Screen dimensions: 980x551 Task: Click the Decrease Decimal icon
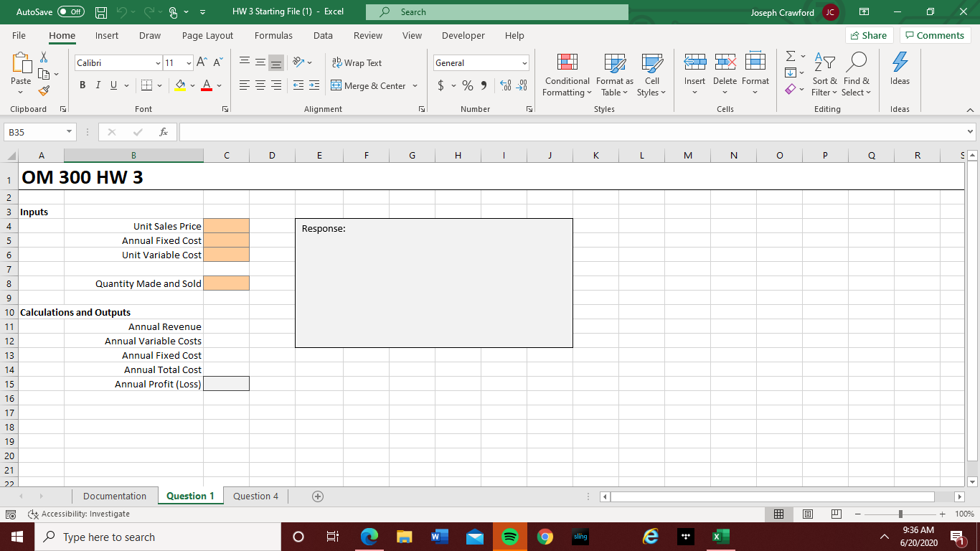tap(522, 85)
